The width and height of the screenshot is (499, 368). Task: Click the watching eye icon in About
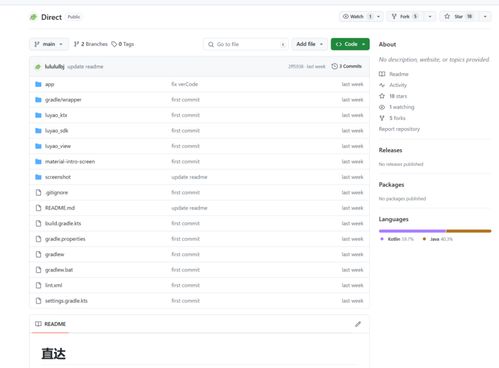382,107
